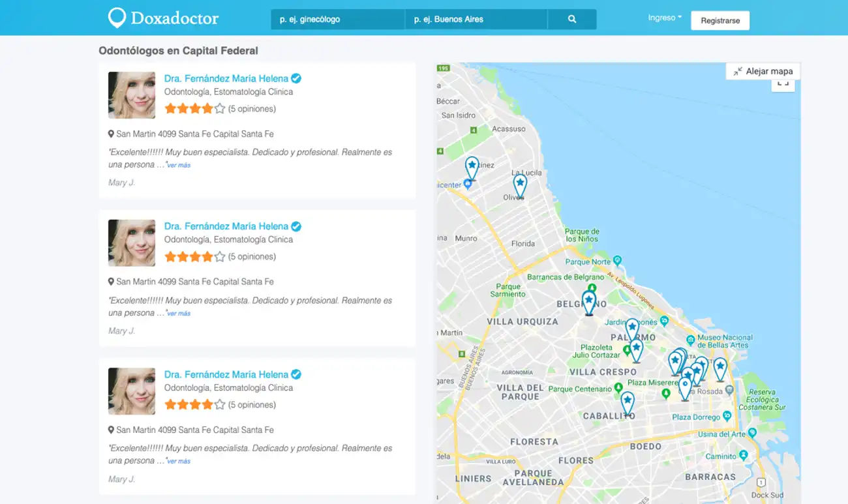
Task: Click 'ver más' in the second card
Action: pyautogui.click(x=179, y=314)
